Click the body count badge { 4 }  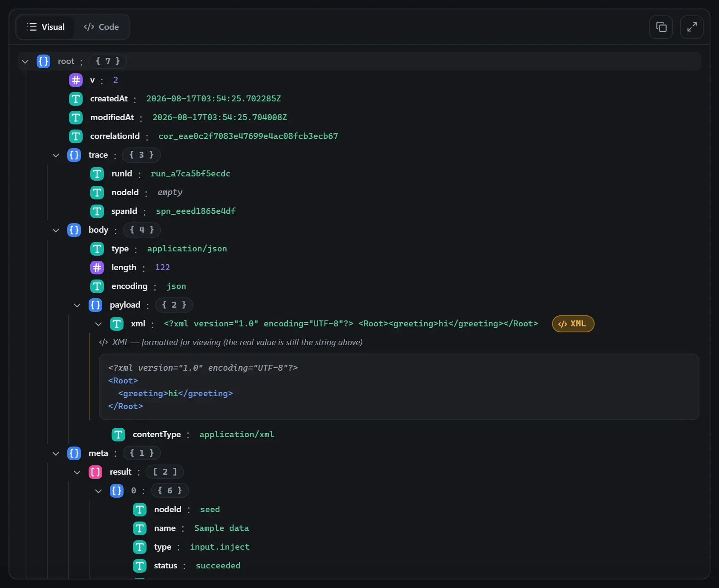[142, 230]
